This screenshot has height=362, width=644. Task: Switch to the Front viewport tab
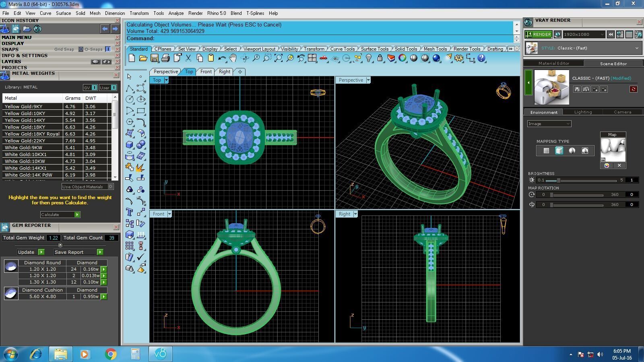pyautogui.click(x=206, y=72)
